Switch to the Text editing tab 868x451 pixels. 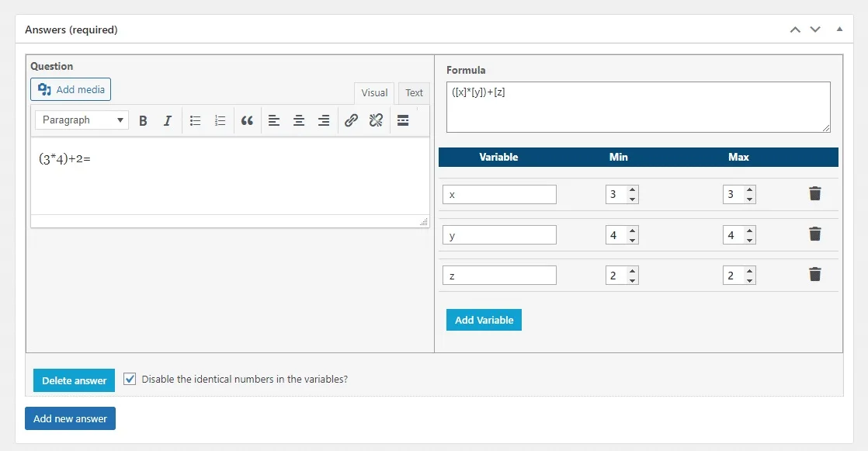click(413, 92)
